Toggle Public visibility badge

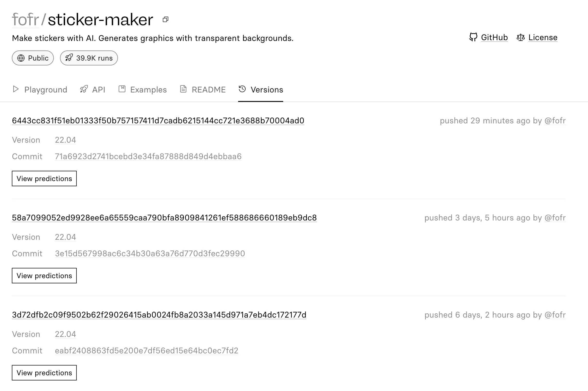[33, 58]
